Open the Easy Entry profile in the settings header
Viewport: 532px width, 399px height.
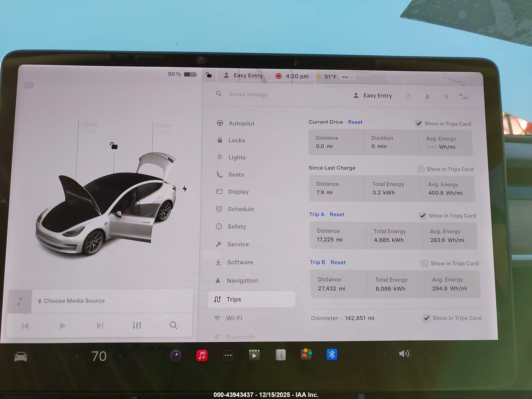[x=373, y=96]
